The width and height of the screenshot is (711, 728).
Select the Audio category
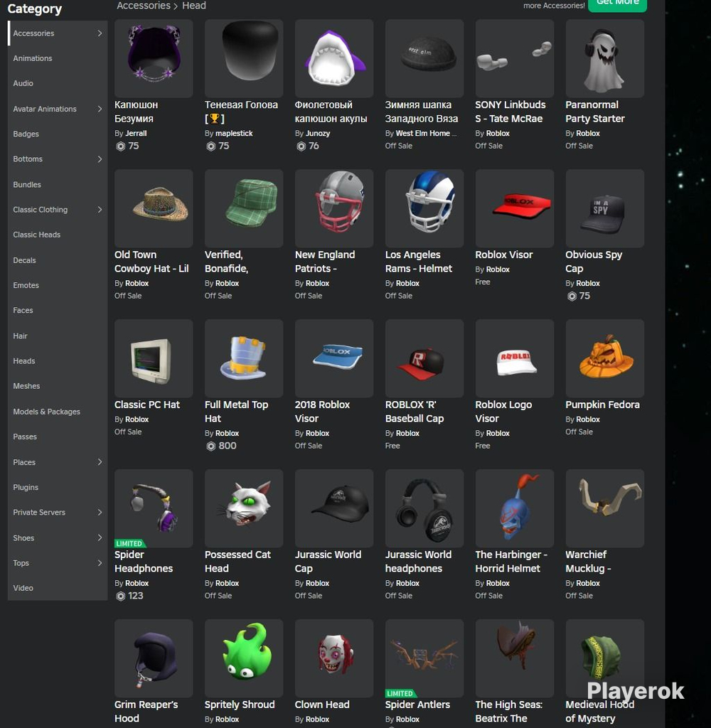(58, 84)
